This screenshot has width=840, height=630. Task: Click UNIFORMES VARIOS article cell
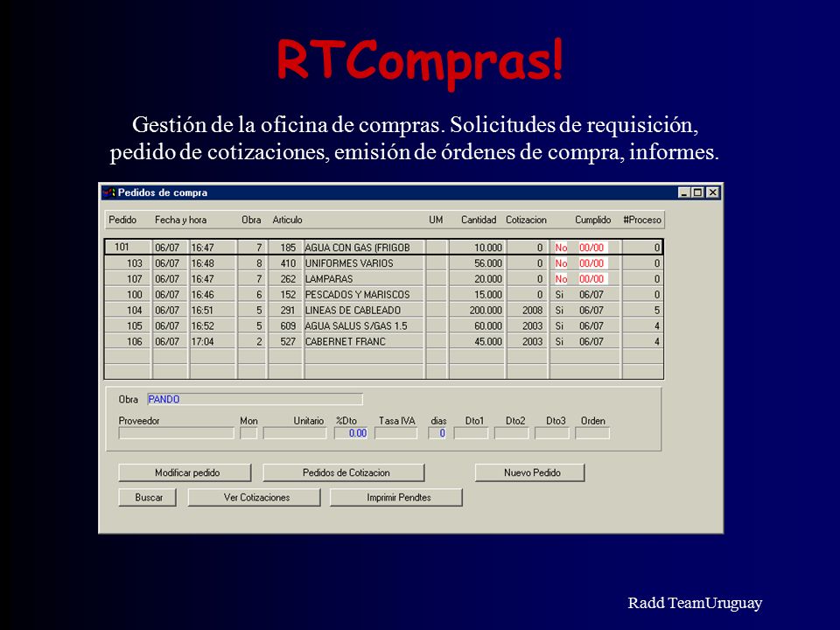click(364, 263)
